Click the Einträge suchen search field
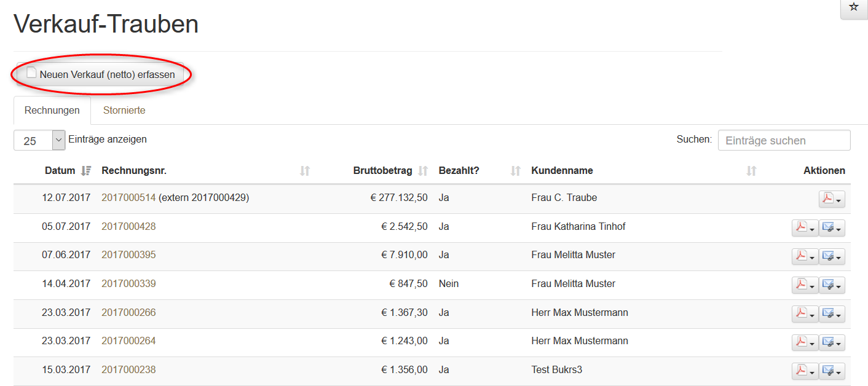This screenshot has width=868, height=386. [784, 140]
